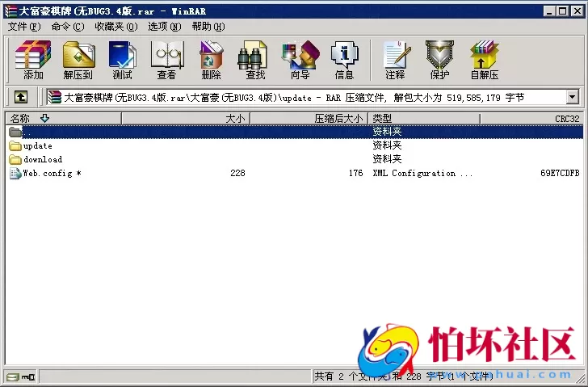Sort by 压缩后大小 column header
Image resolution: width=588 pixels, height=387 pixels.
coord(309,119)
